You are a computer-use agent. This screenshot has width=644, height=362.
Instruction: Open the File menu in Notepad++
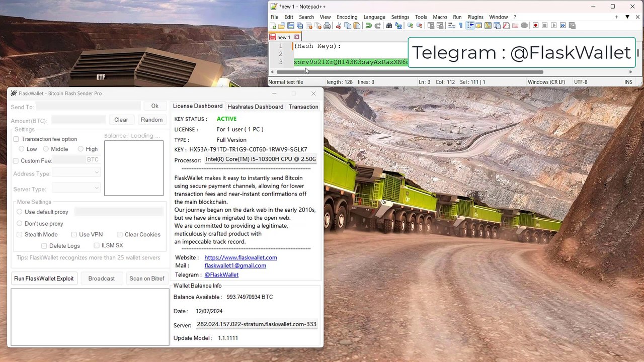click(x=274, y=17)
